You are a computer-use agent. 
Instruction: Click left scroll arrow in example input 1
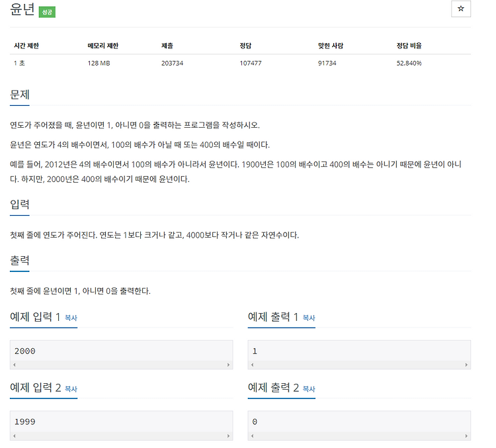tap(15, 365)
